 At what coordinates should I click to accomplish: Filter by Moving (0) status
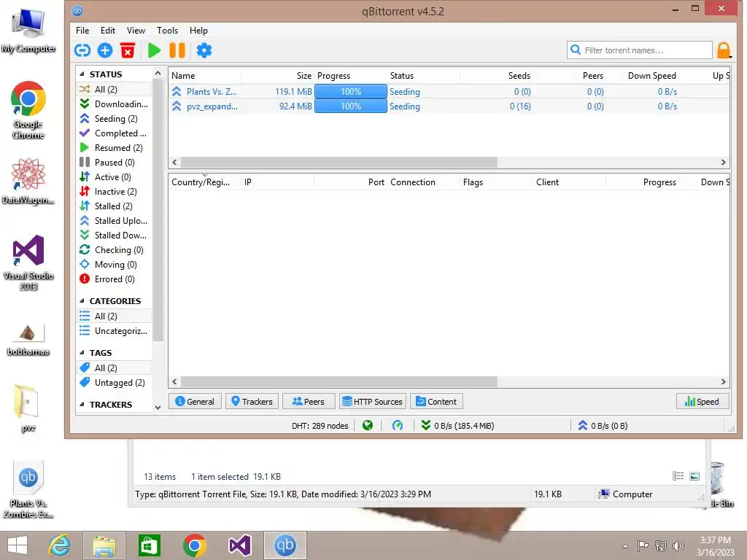click(114, 264)
